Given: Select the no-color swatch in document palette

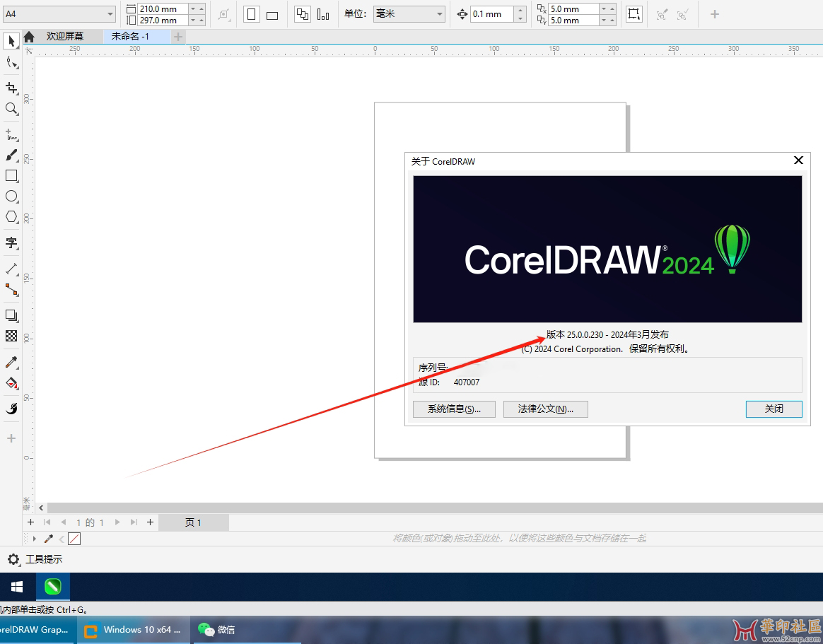Looking at the screenshot, I should coord(74,539).
